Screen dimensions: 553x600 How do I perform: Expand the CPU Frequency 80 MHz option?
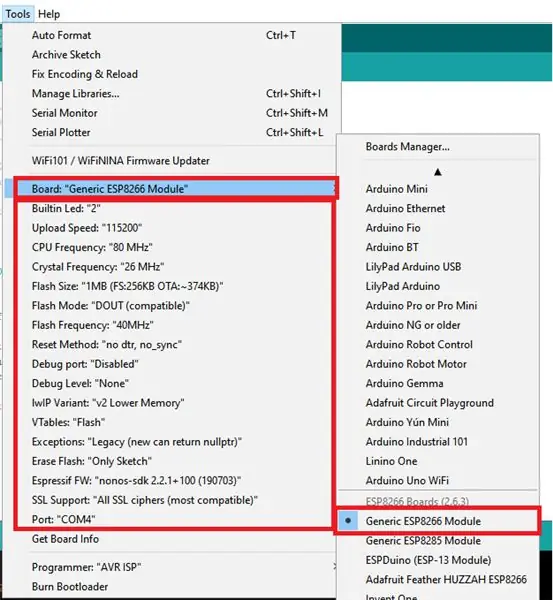(172, 248)
